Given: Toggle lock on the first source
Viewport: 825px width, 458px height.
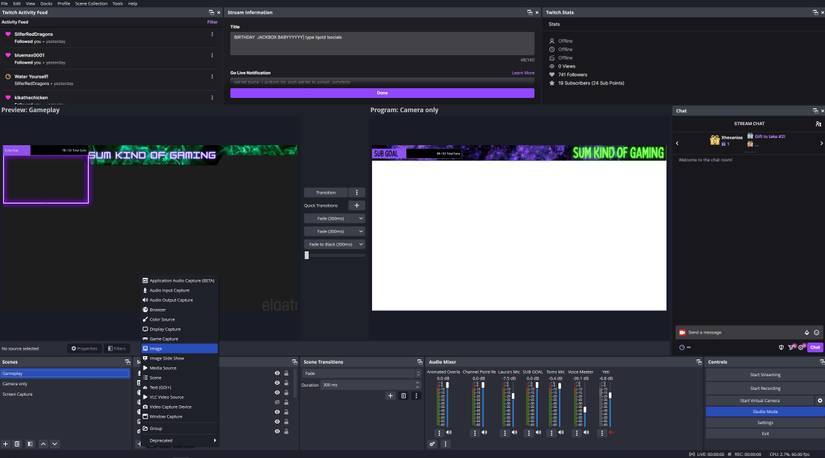Looking at the screenshot, I should click(286, 373).
